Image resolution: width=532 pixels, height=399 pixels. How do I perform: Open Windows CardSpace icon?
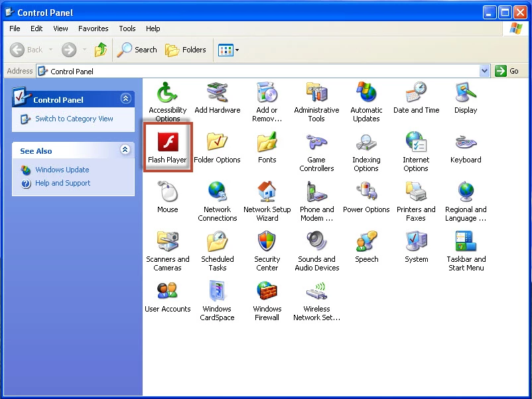coord(217,291)
